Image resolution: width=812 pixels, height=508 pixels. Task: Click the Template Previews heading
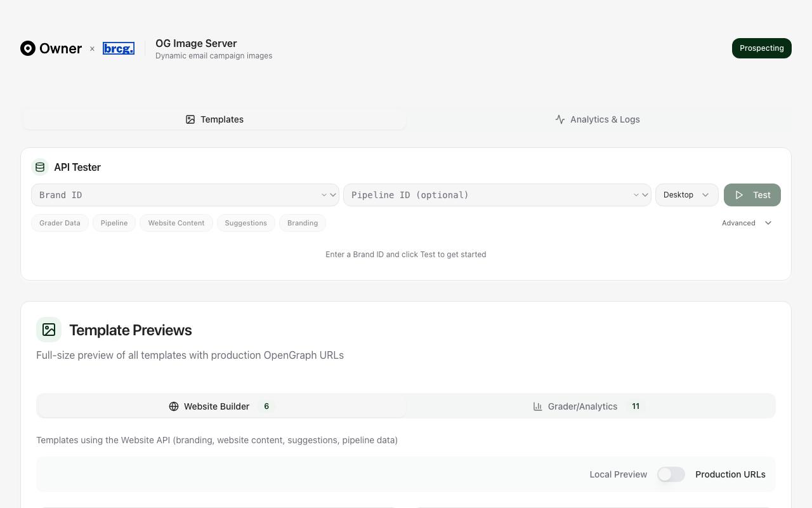tap(131, 330)
